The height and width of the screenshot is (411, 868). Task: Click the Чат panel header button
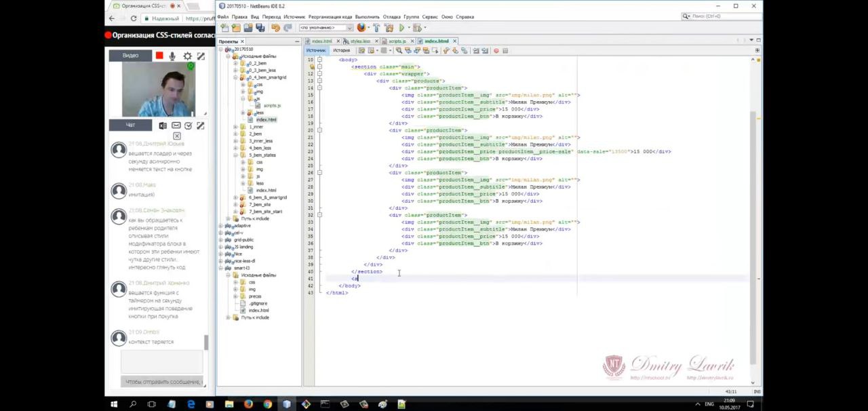click(x=130, y=125)
